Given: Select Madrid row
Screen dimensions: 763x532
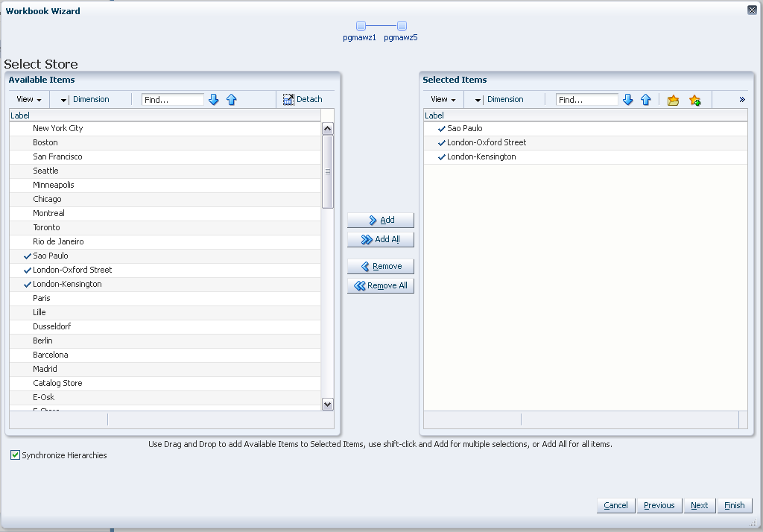Looking at the screenshot, I should point(165,369).
